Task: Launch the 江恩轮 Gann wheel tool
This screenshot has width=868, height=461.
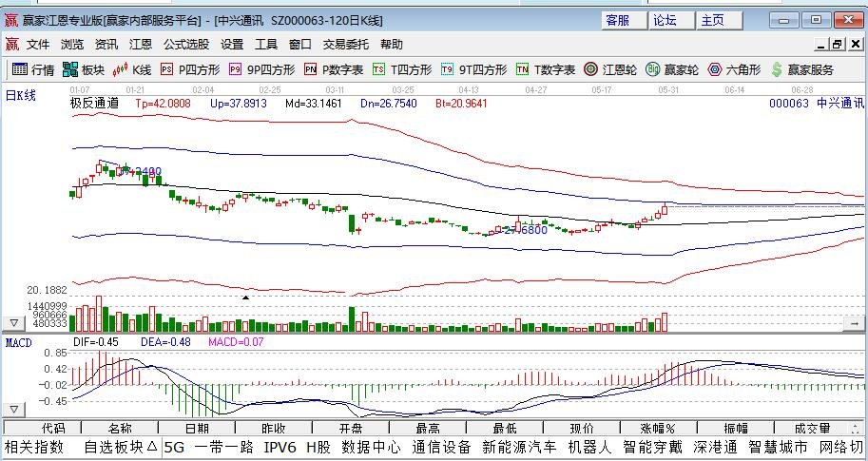Action: [546, 69]
